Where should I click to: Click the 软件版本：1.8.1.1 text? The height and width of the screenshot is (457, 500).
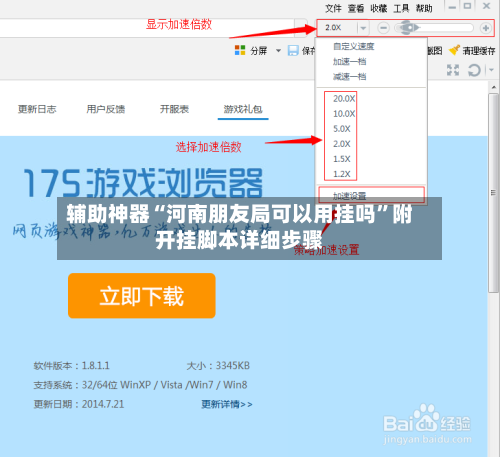(x=71, y=366)
